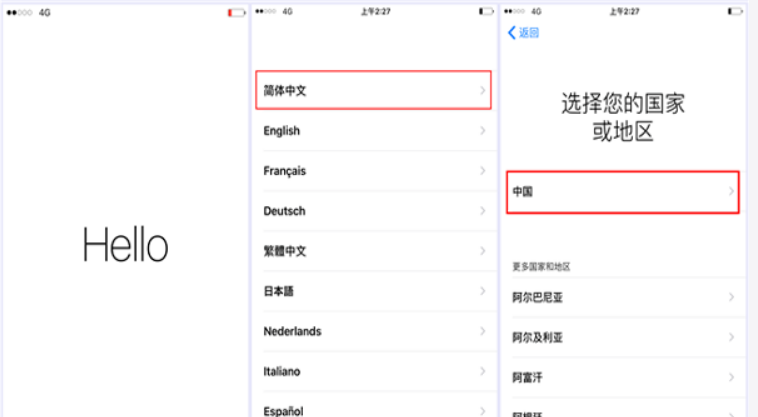Tap the back chevron icon beside 返回
Screen dimensions: 758x417
[x=512, y=33]
